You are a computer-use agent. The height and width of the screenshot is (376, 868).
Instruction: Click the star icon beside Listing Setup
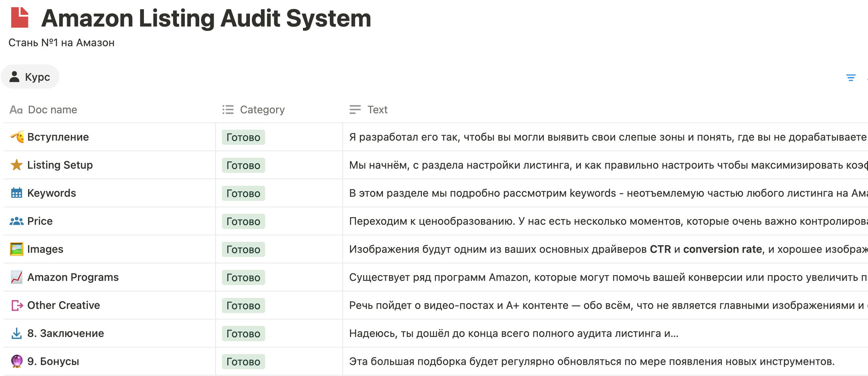point(16,165)
